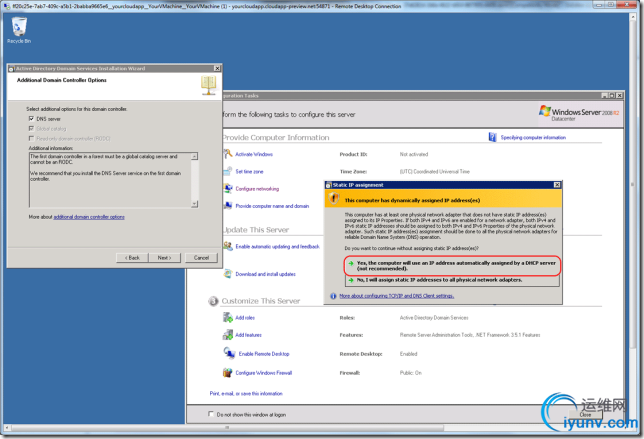The image size is (644, 439).
Task: Click the green arrow beside Yes DHCP option
Action: [x=351, y=263]
